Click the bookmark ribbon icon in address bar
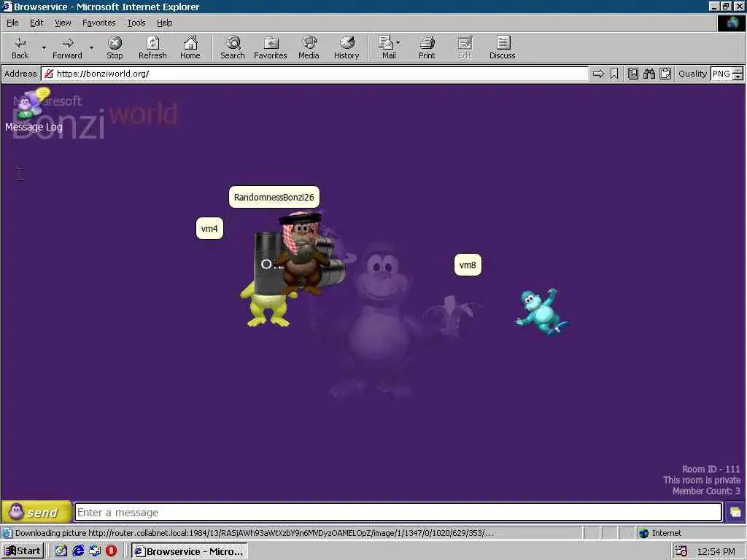747x560 pixels. tap(614, 74)
